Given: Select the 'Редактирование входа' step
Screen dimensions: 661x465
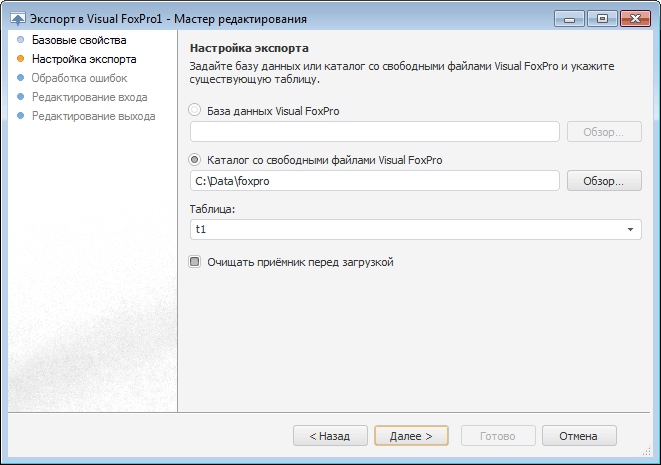Looking at the screenshot, I should pos(89,97).
